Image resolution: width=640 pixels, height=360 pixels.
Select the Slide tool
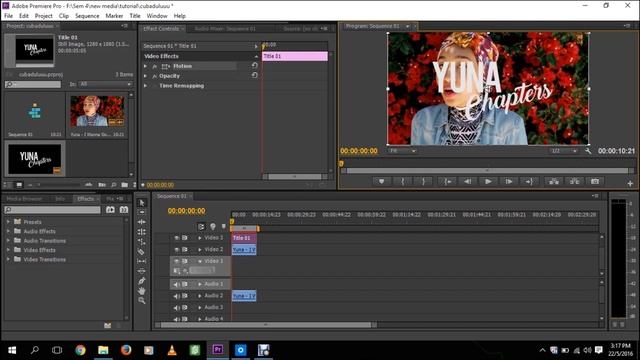pos(142,271)
